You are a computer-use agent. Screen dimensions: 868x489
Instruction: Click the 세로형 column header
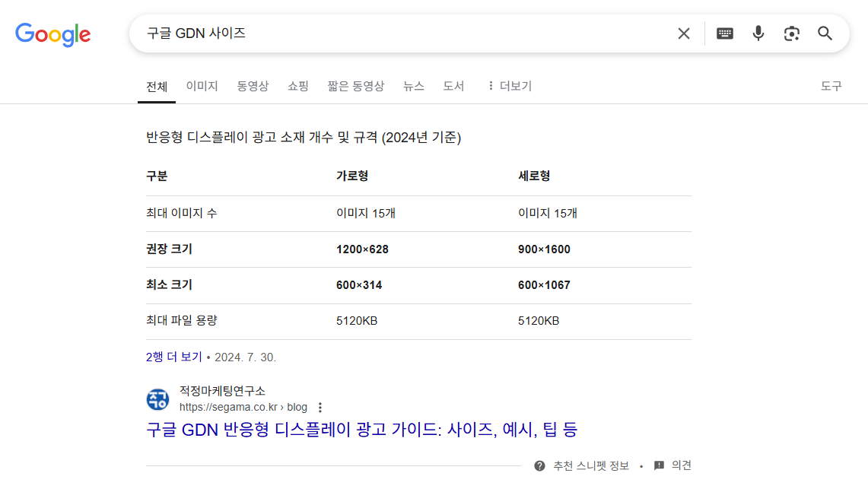[534, 176]
